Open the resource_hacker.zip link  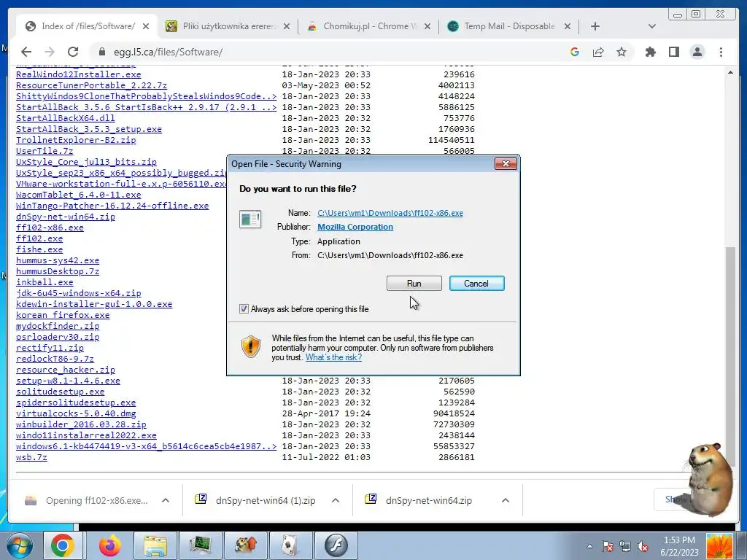click(x=65, y=370)
